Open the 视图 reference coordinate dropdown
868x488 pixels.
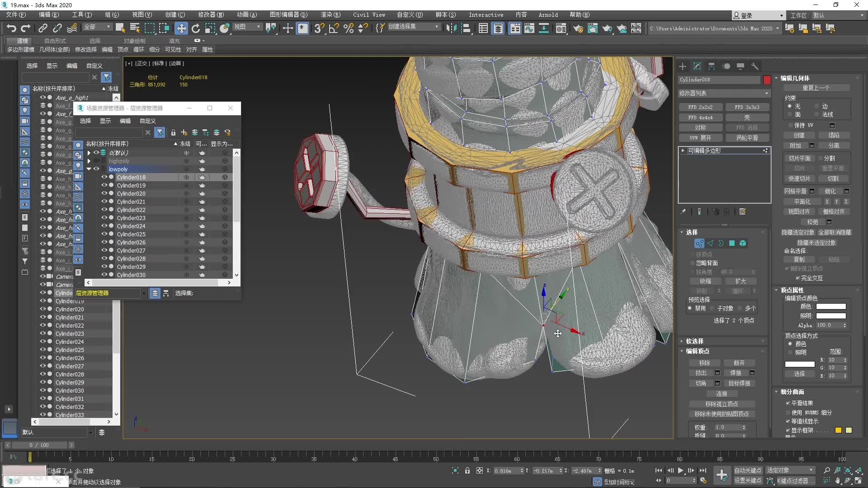pos(247,27)
